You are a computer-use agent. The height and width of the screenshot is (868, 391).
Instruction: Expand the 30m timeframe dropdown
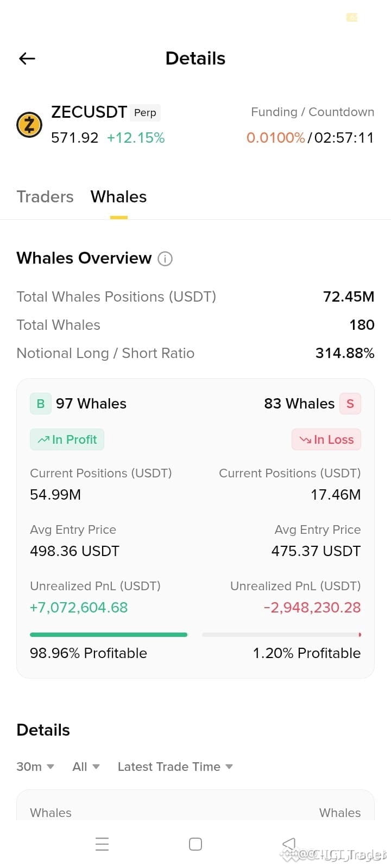click(x=35, y=767)
